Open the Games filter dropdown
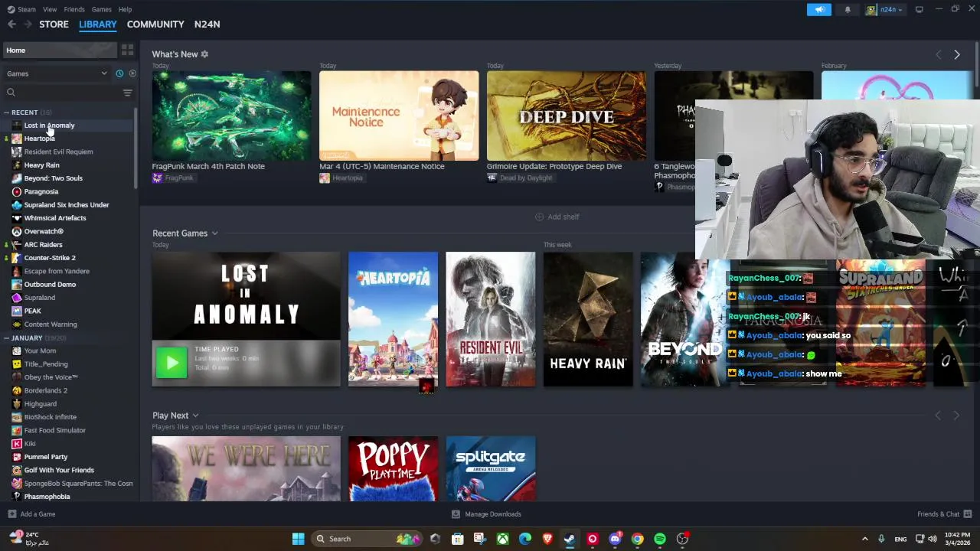 57,73
